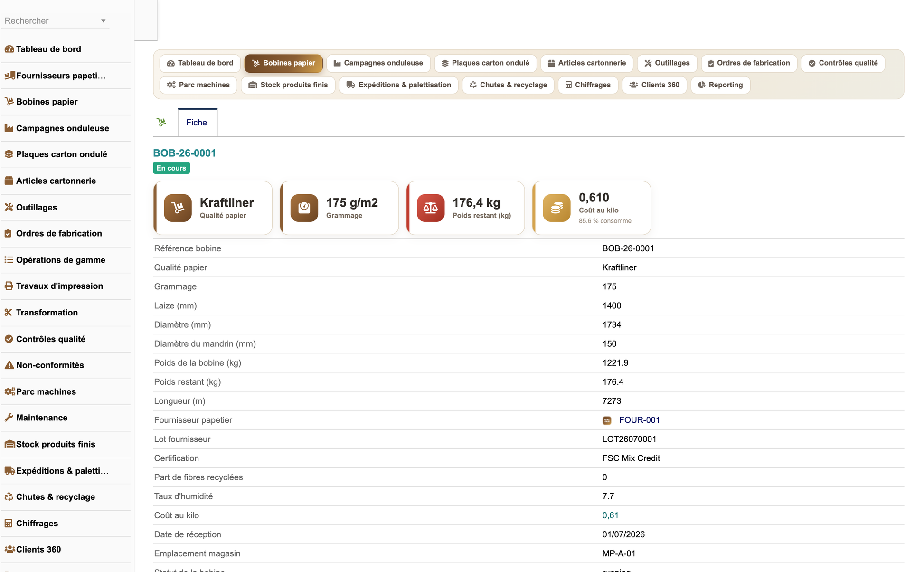Open Opérations de gamme sidebar item
Screen dimensions: 924x572
tap(66, 260)
